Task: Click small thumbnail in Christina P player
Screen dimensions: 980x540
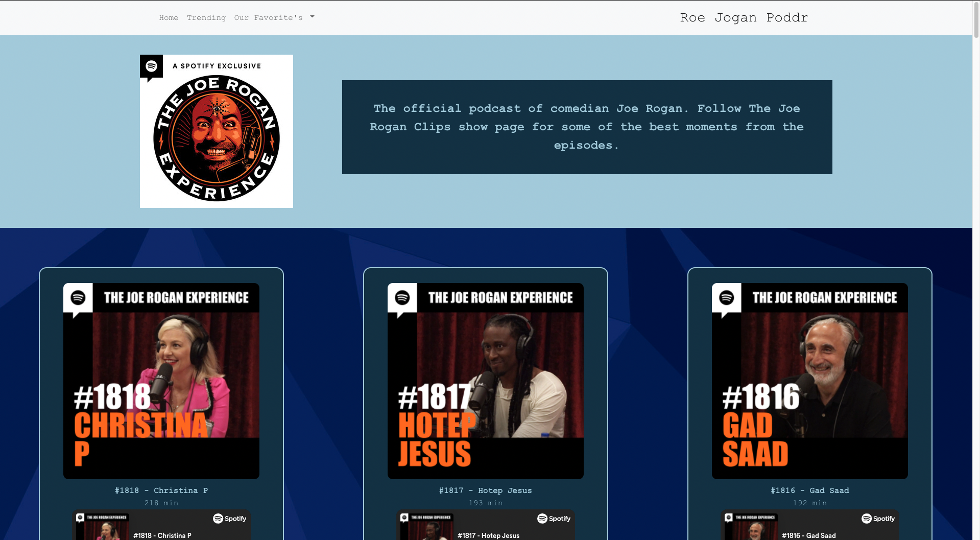Action: [102, 527]
